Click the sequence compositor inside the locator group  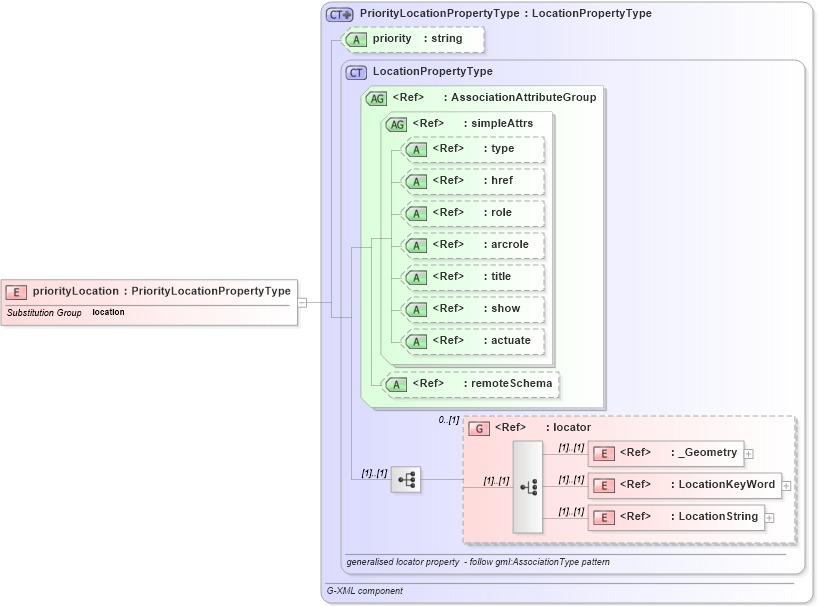tap(527, 485)
